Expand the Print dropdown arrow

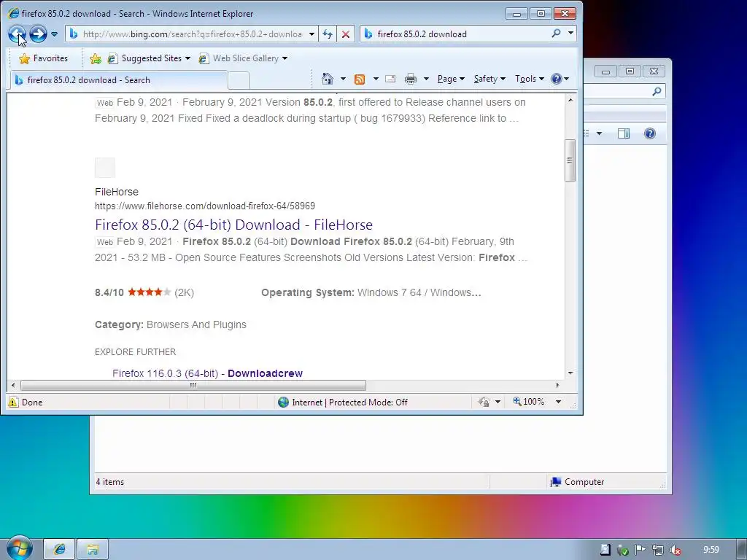coord(426,79)
